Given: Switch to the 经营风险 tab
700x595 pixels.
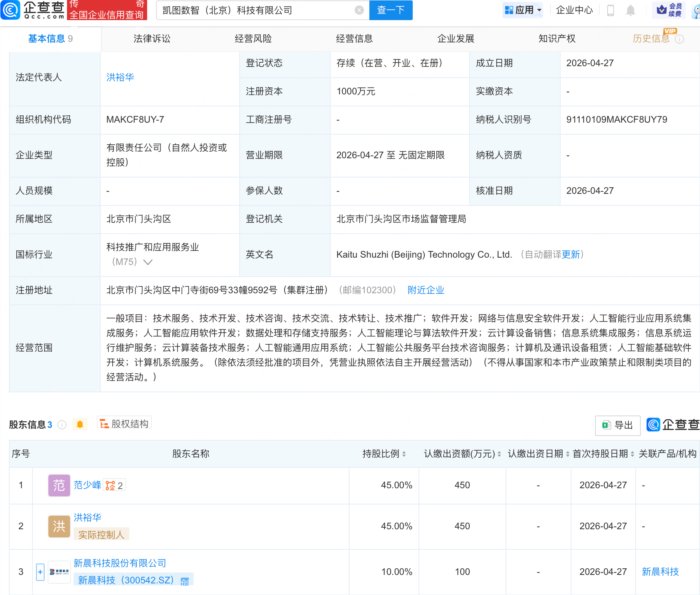Looking at the screenshot, I should click(253, 39).
